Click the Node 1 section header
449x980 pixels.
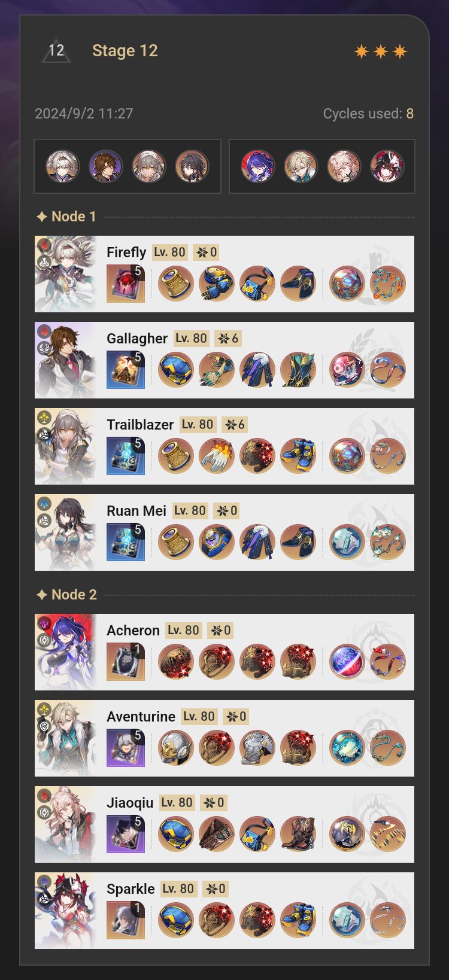click(x=66, y=217)
